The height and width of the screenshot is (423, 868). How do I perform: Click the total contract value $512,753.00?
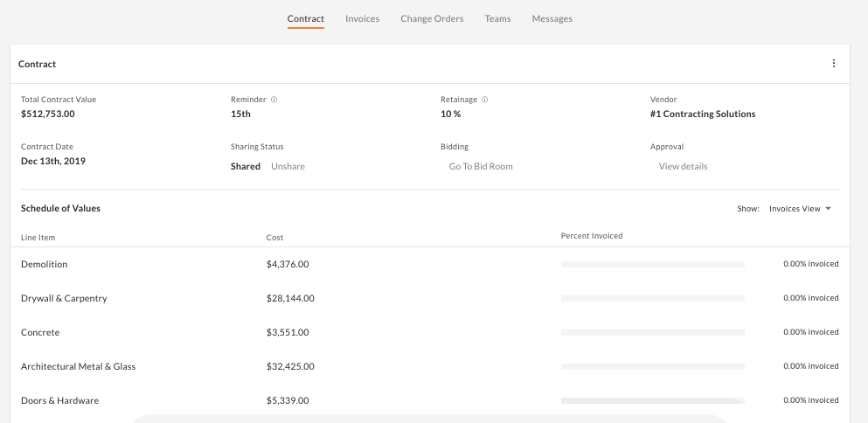[x=47, y=114]
